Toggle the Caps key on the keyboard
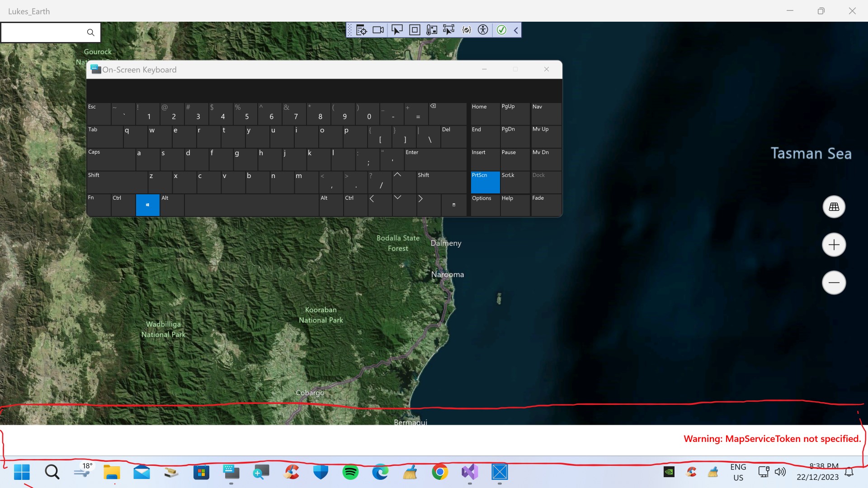This screenshot has width=868, height=488. click(110, 159)
